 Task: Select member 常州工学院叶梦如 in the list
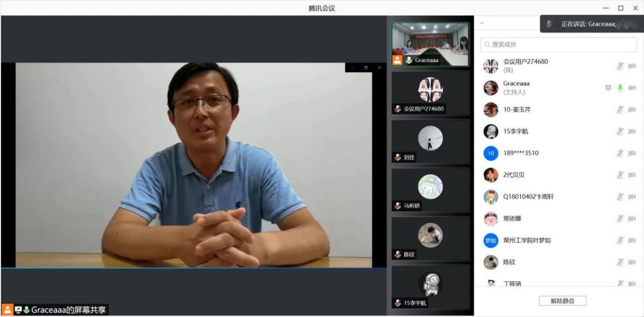pos(527,241)
